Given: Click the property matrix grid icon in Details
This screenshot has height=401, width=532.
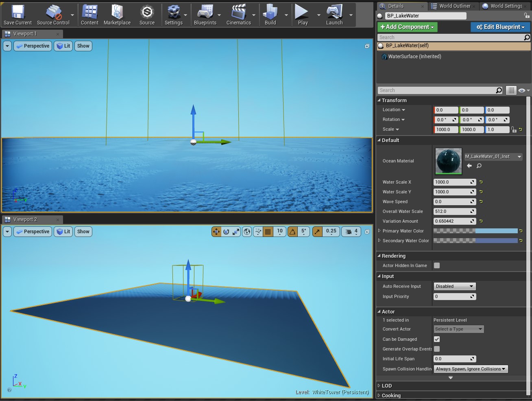Looking at the screenshot, I should [x=511, y=90].
